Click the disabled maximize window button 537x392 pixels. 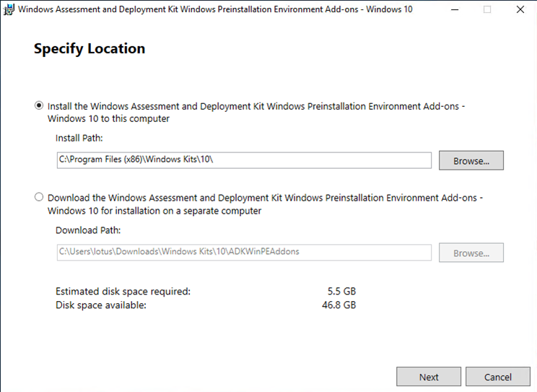487,9
